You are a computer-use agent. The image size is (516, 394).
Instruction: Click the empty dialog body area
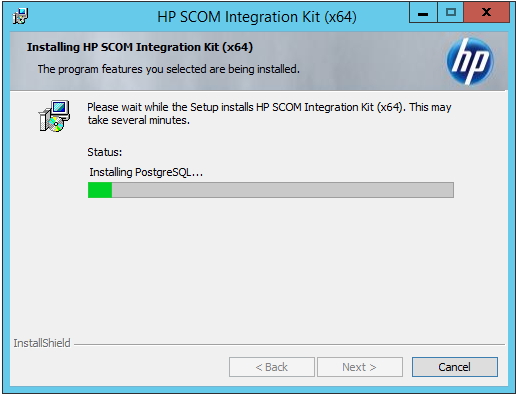(x=259, y=267)
